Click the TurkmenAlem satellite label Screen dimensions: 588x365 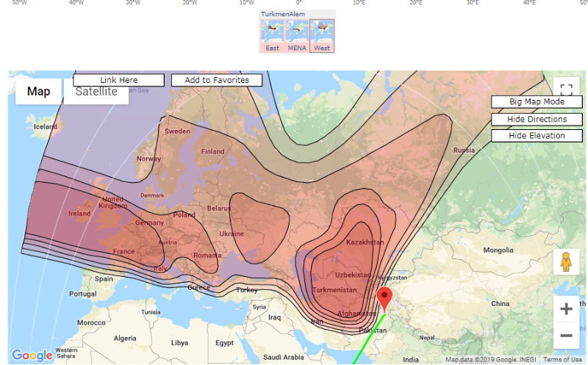[x=283, y=14]
